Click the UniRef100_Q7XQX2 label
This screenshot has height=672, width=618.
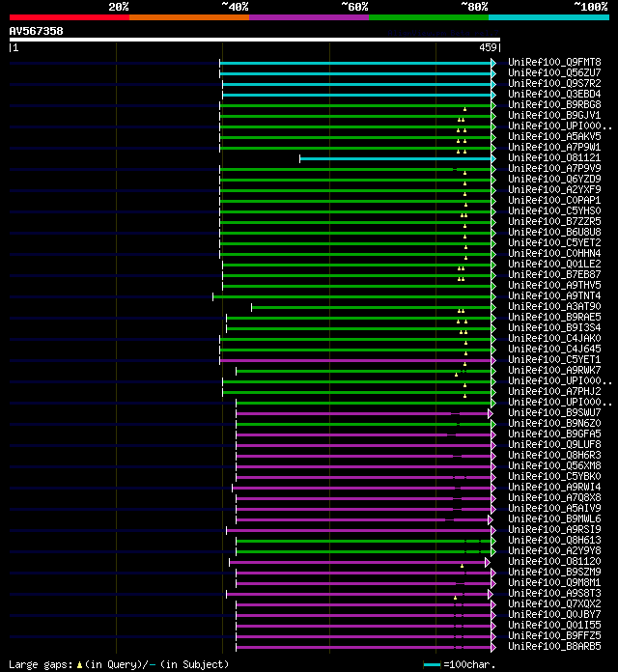click(554, 603)
